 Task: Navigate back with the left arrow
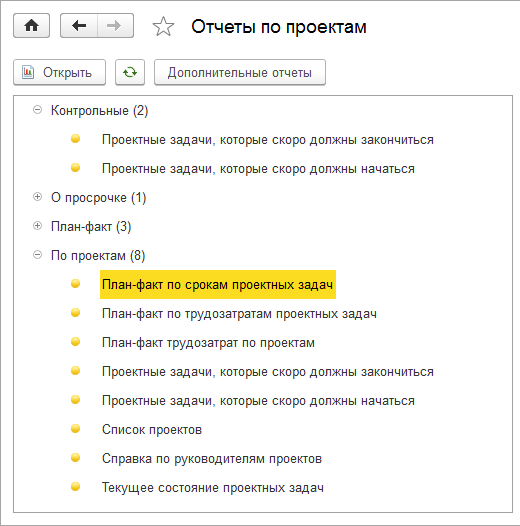pos(79,25)
